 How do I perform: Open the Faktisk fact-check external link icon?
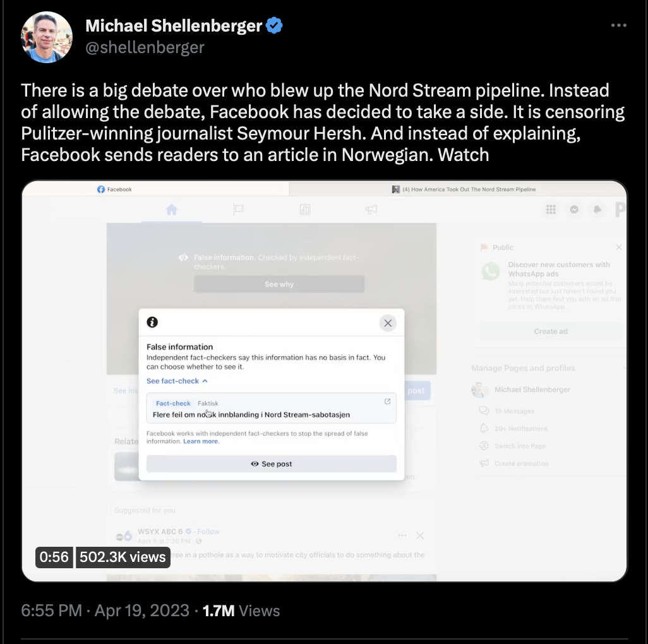tap(387, 402)
